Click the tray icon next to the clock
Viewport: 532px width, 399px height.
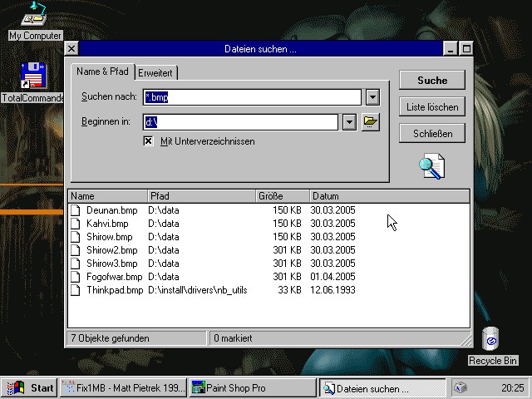click(461, 387)
